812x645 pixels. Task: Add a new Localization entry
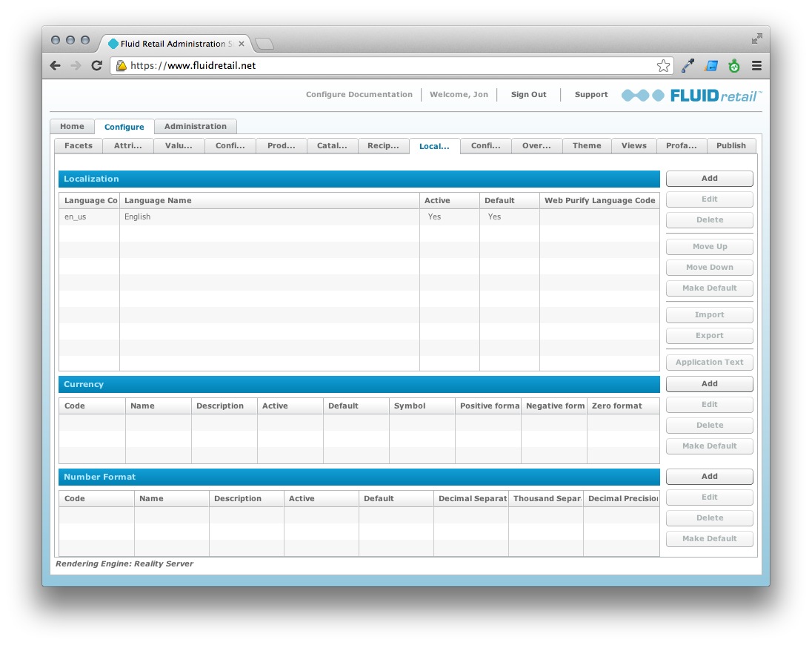pyautogui.click(x=708, y=179)
